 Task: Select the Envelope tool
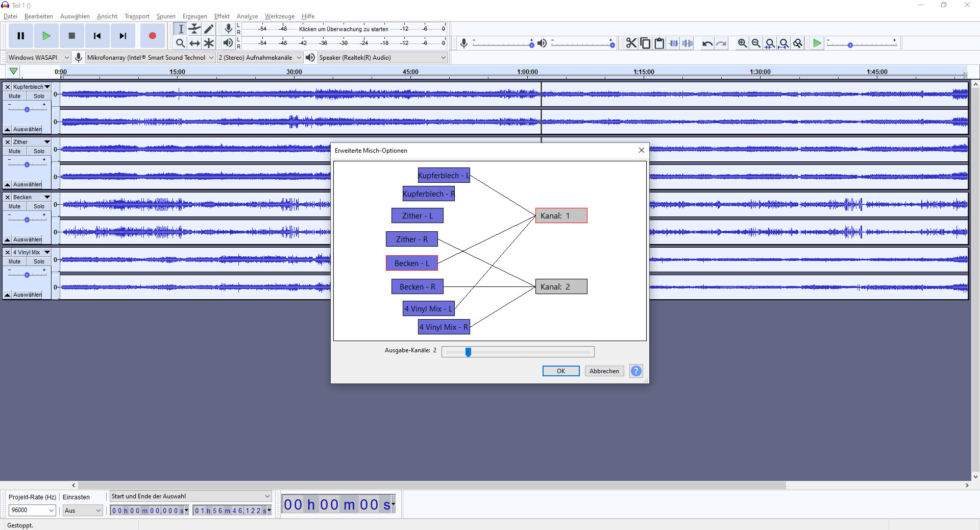[194, 29]
